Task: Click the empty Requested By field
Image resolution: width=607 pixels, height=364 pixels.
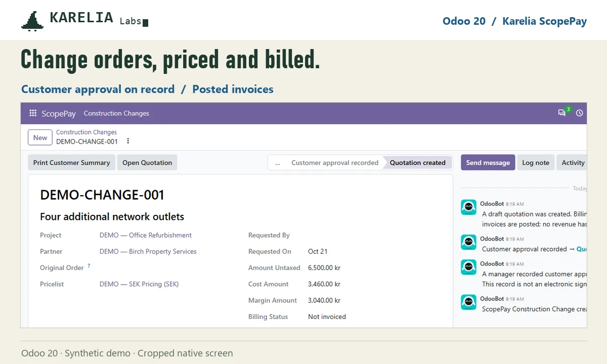Action: pos(374,235)
